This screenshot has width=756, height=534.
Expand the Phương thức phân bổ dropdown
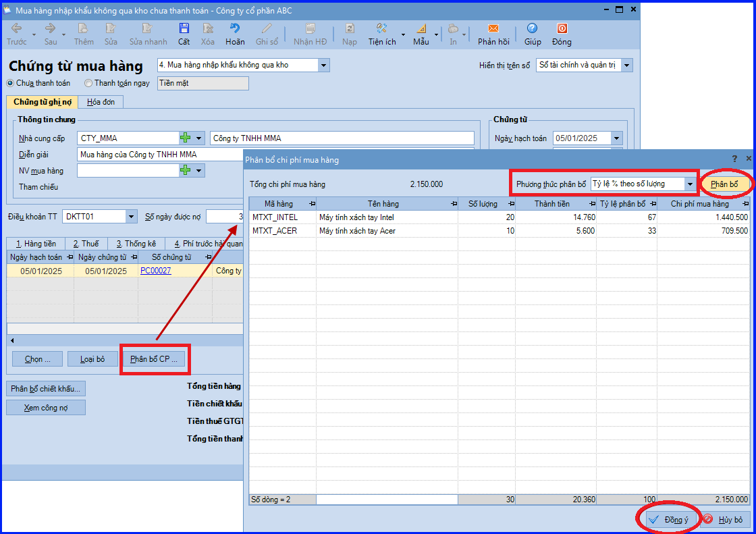(x=690, y=184)
